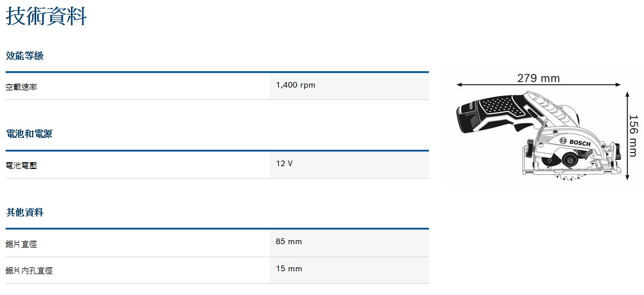The width and height of the screenshot is (644, 295).
Task: Select the 效能等級 section heading
Action: (x=25, y=55)
